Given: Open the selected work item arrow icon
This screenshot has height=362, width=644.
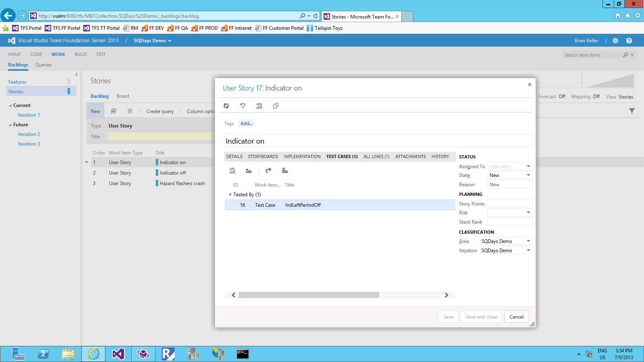Looking at the screenshot, I should click(x=268, y=171).
